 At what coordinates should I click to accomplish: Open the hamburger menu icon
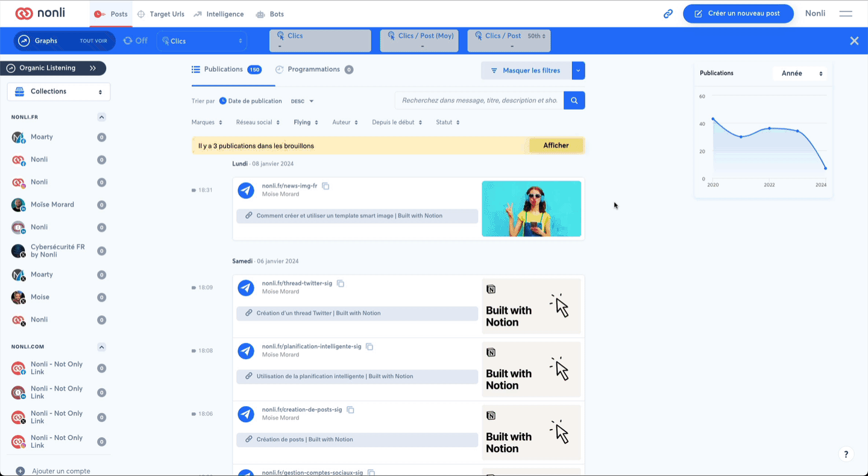(x=846, y=14)
